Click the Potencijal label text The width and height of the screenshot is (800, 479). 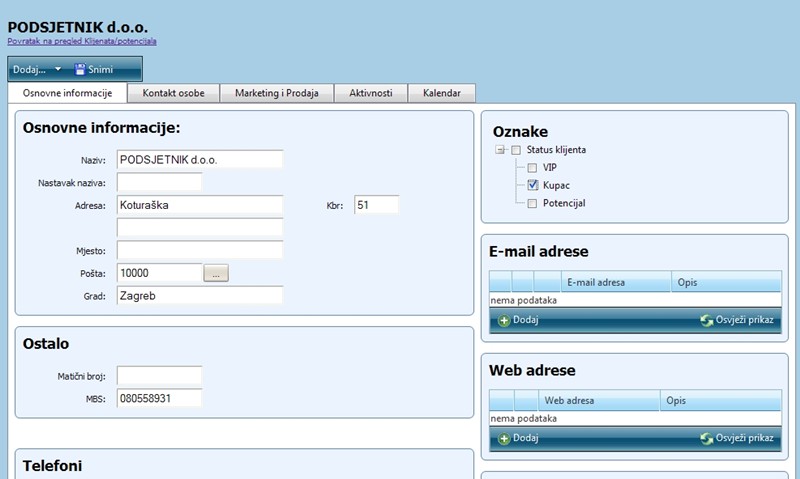coord(564,204)
